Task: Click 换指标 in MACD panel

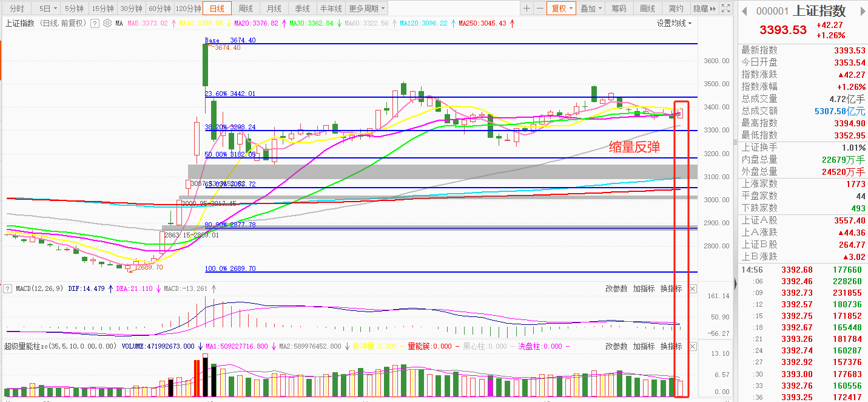Action: 671,288
